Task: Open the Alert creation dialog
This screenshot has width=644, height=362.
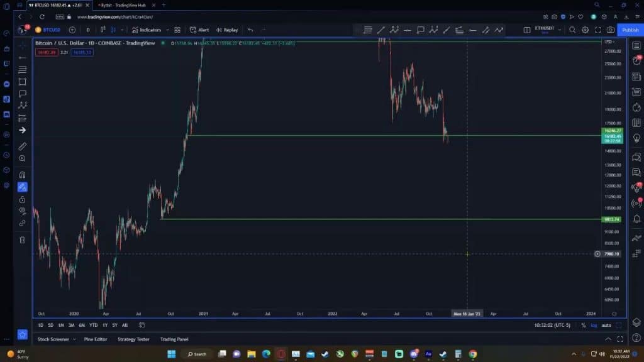Action: tap(199, 30)
